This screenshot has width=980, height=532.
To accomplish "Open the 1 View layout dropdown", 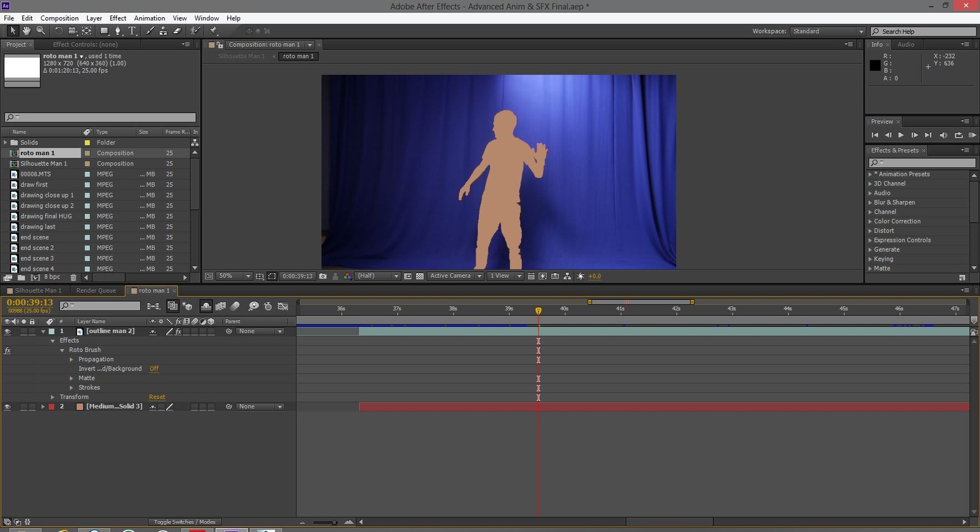I will click(505, 276).
